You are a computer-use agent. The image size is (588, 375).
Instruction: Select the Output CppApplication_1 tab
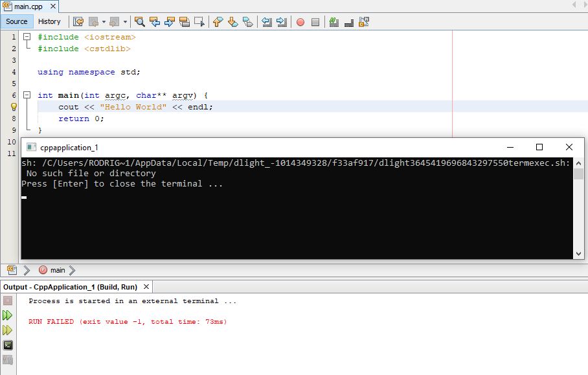pos(70,287)
